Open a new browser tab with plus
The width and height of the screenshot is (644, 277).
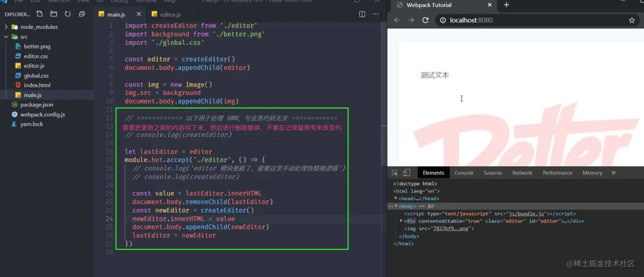(506, 5)
